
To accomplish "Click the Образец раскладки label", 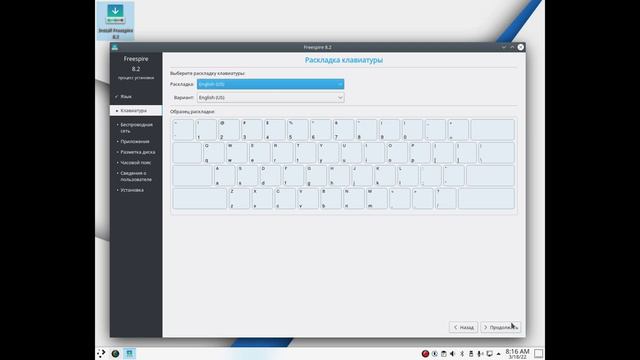I will pyautogui.click(x=192, y=111).
